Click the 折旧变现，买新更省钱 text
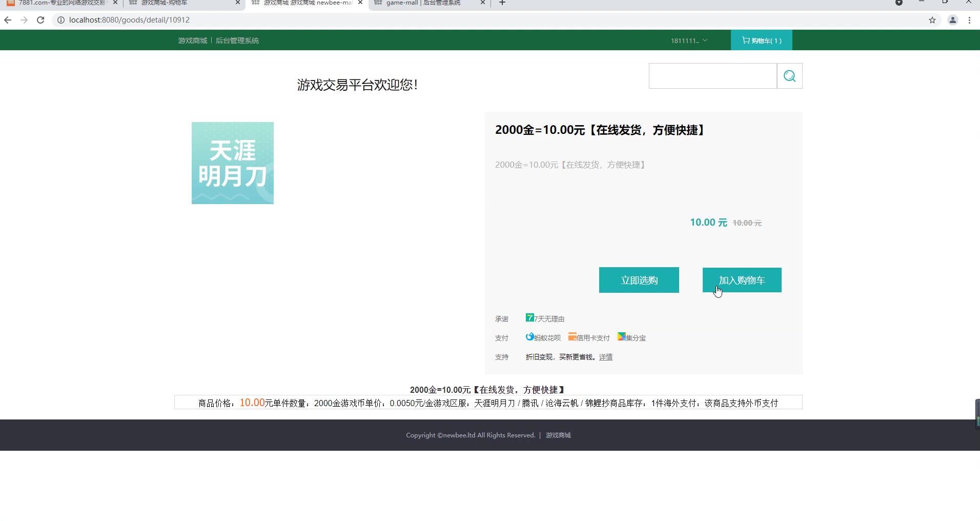 pos(561,357)
